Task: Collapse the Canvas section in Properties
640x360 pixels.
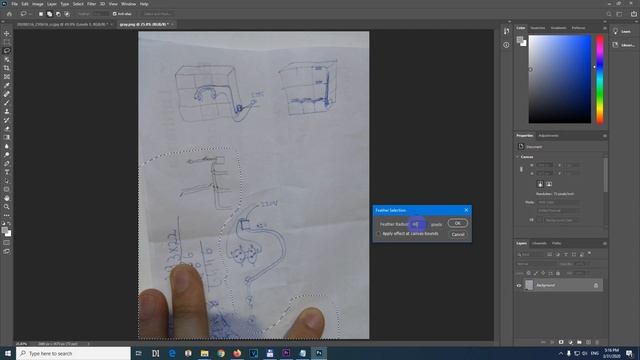Action: point(518,157)
